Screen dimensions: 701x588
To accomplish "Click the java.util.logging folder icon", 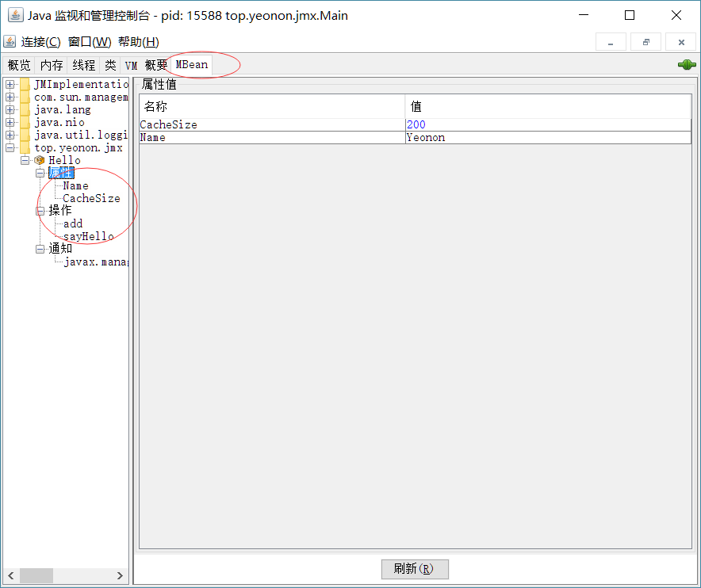I will point(25,135).
